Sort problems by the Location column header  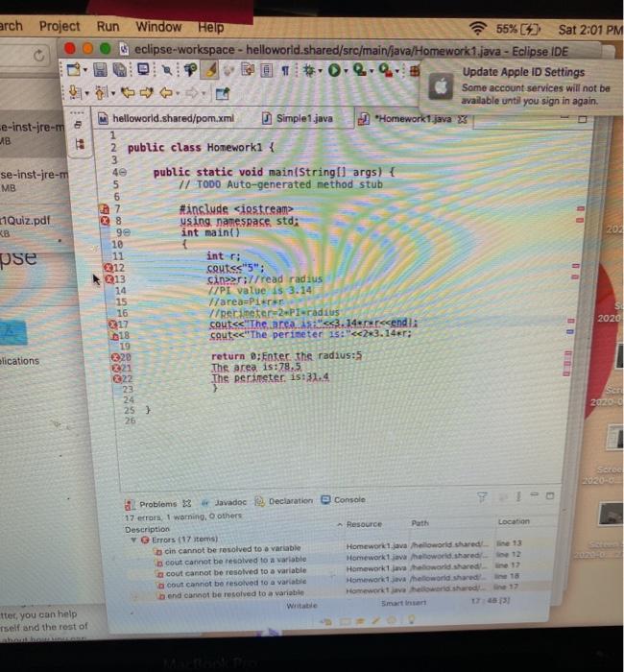(x=514, y=521)
